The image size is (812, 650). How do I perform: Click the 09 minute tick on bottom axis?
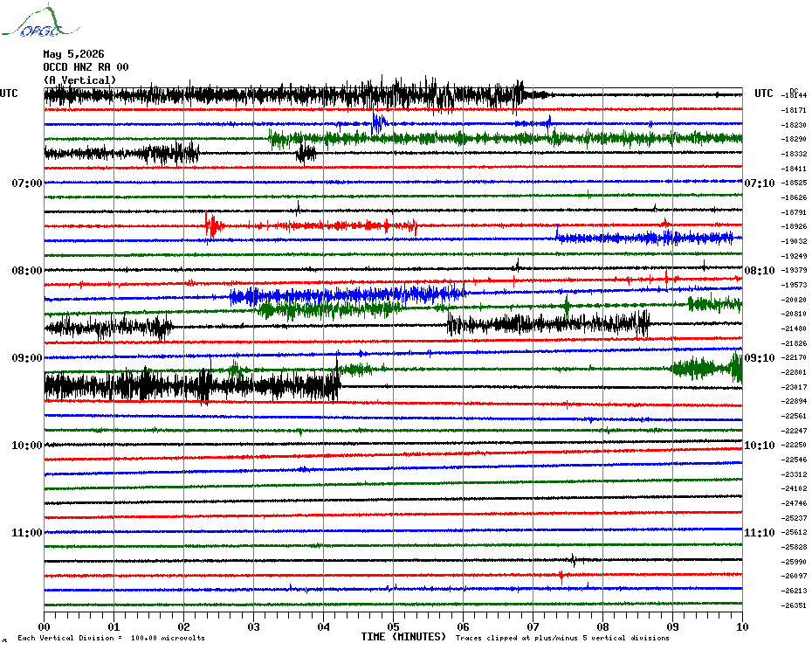pos(672,626)
